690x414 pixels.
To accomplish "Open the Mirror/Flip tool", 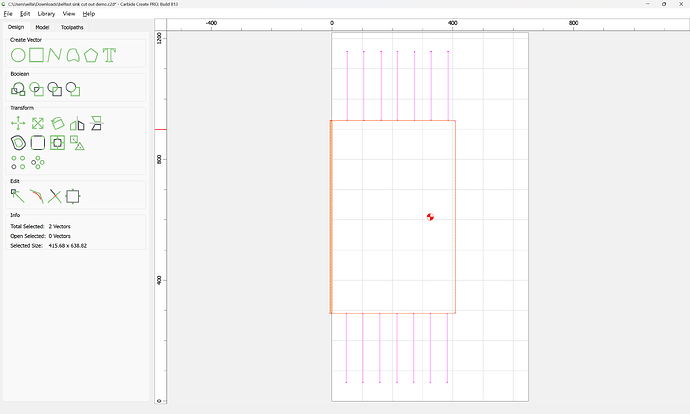I will tap(77, 124).
